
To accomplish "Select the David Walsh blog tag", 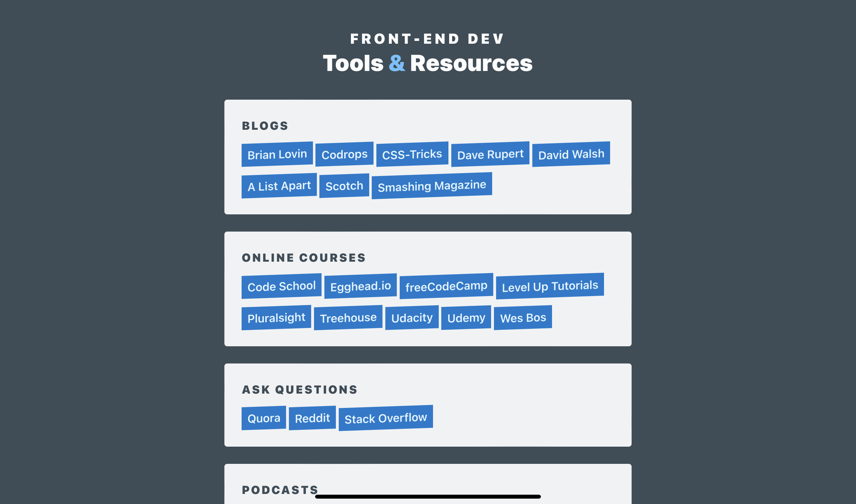I will (x=571, y=154).
